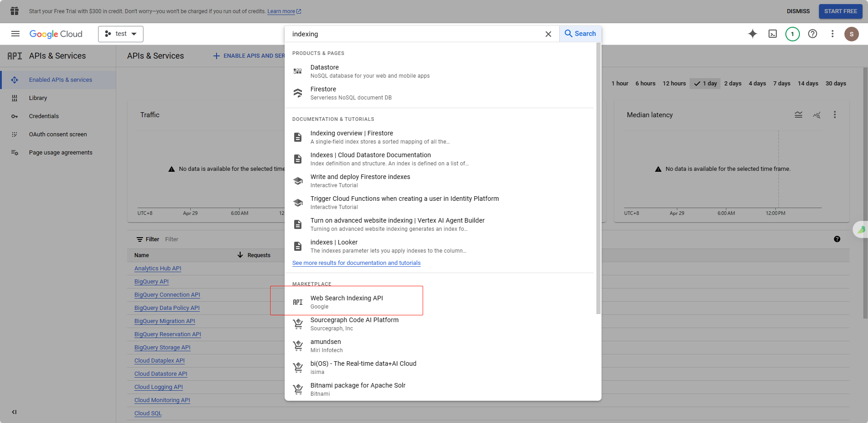Activate Cloud Shell terminal icon
The height and width of the screenshot is (423, 868).
(773, 34)
